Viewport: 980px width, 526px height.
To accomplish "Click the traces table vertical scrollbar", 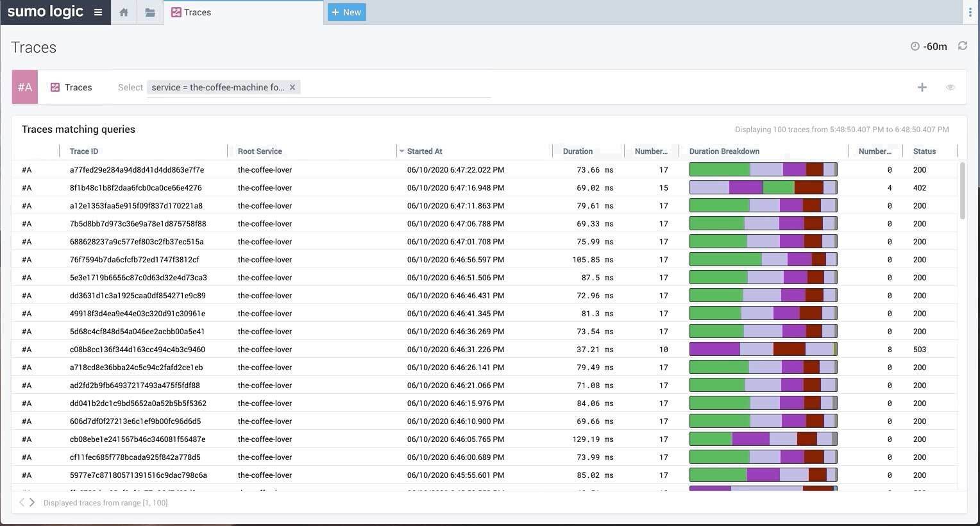I will (x=962, y=191).
